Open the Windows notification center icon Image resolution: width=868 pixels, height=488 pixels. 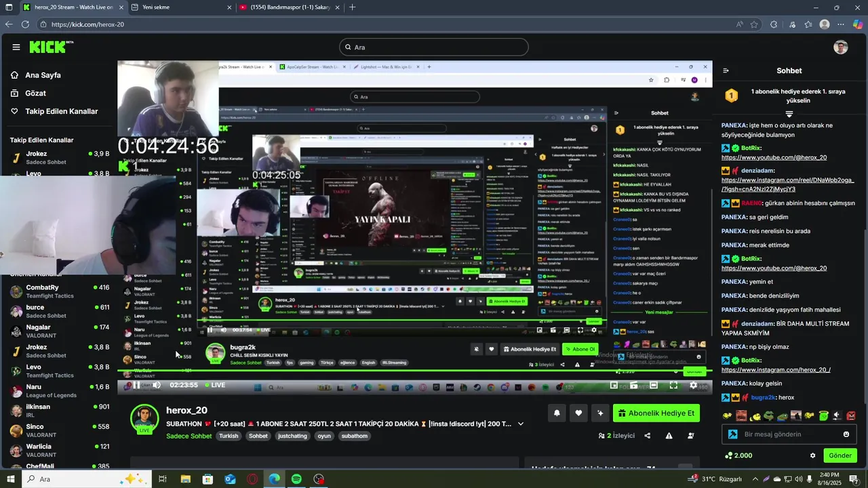[854, 479]
